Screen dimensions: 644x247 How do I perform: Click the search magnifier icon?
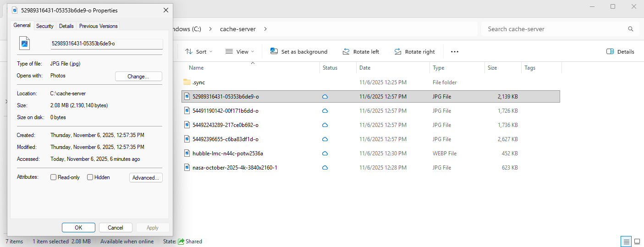[x=631, y=29]
